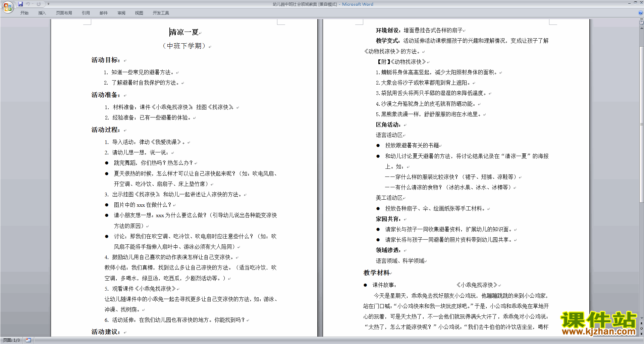Viewport: 644px width, 344px height.
Task: Open the 页面布局 ribbon tab
Action: (x=64, y=13)
